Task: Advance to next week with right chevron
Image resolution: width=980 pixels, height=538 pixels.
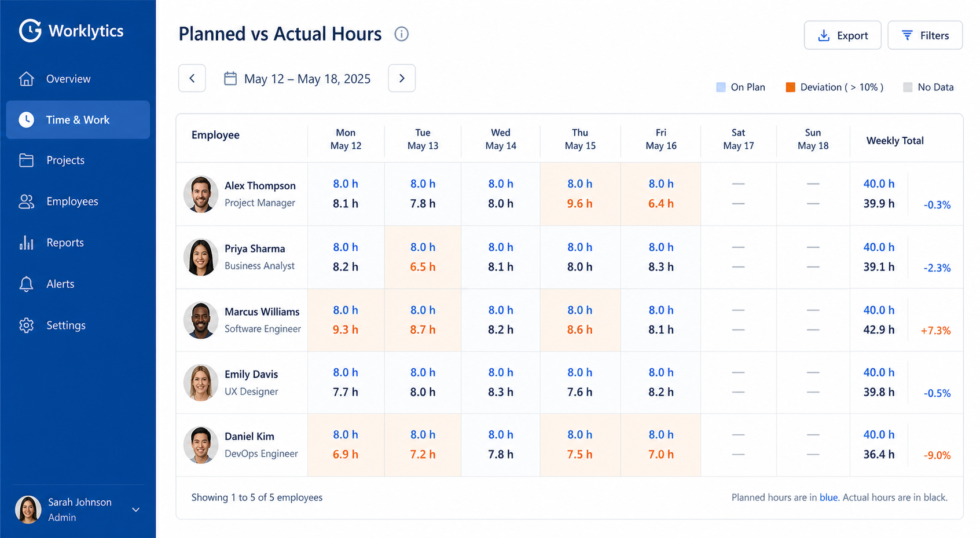Action: coord(402,78)
